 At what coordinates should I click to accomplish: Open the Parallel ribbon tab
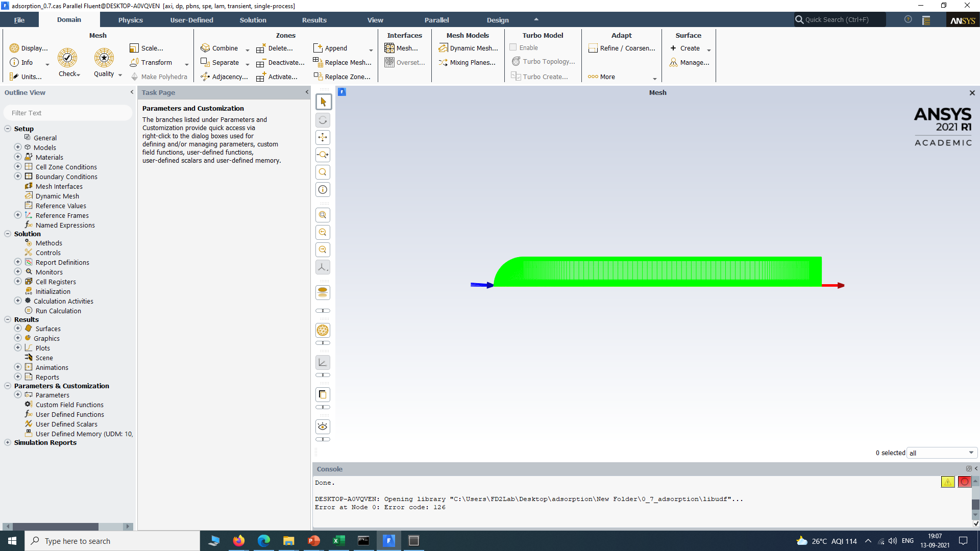(437, 20)
